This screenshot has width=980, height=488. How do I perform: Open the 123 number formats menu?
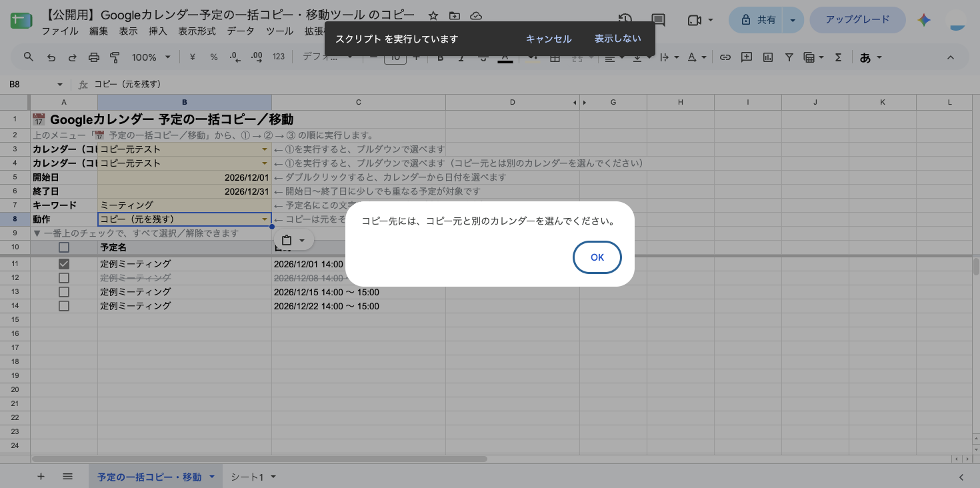point(279,57)
